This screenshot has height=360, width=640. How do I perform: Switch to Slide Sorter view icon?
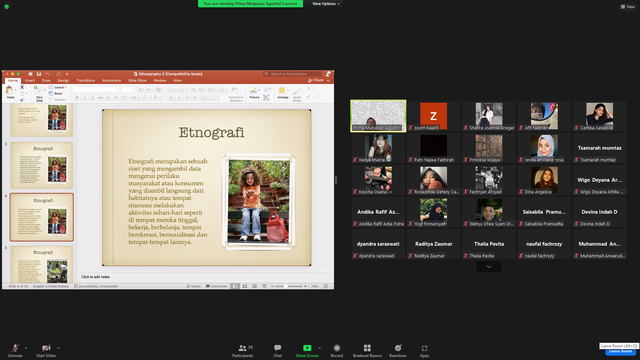coord(245,286)
